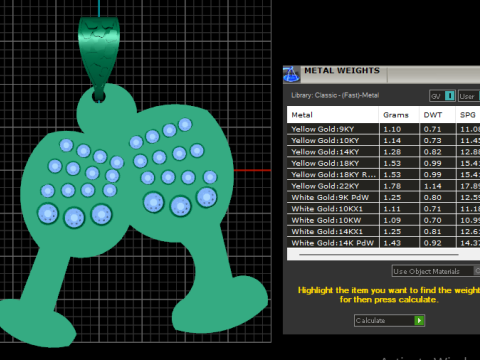Select the White Gold:10KX1 row
Viewport: 480px width, 360px height.
tap(383, 209)
